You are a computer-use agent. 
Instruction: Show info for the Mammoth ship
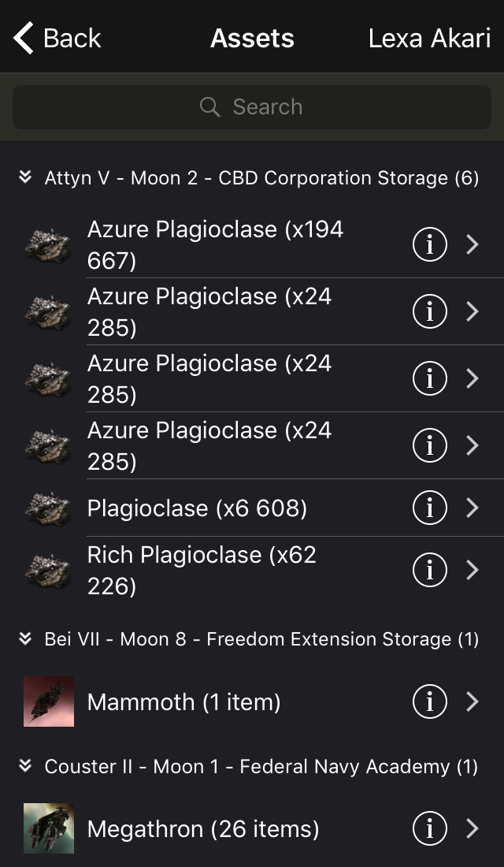tap(430, 701)
